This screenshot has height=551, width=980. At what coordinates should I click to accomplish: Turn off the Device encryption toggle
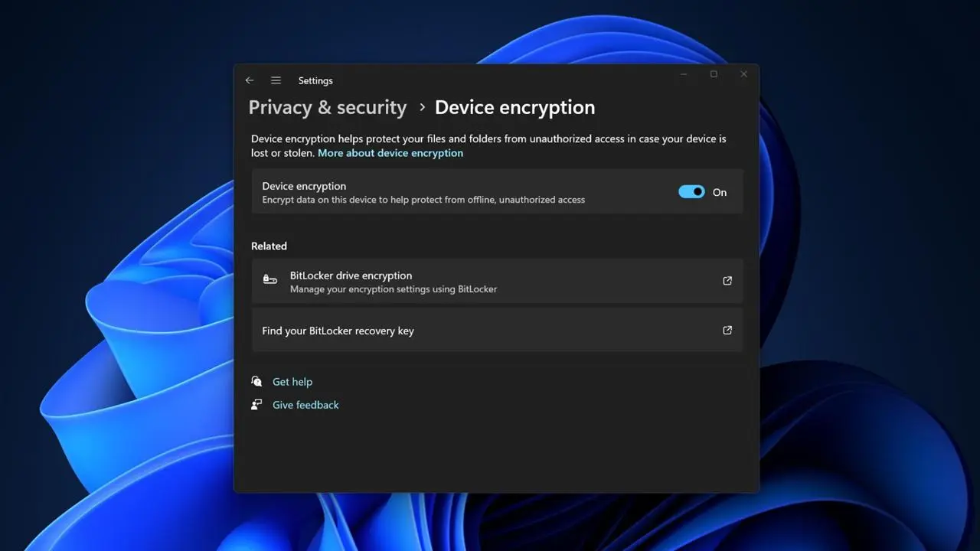pyautogui.click(x=691, y=192)
